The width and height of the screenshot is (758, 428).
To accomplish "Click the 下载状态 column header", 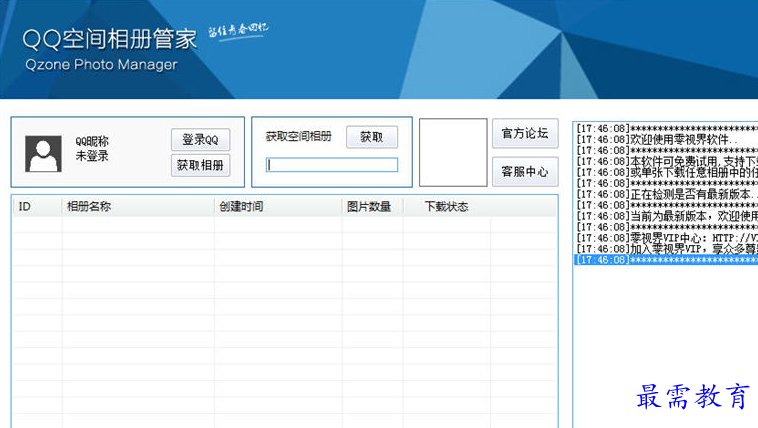I will click(447, 207).
